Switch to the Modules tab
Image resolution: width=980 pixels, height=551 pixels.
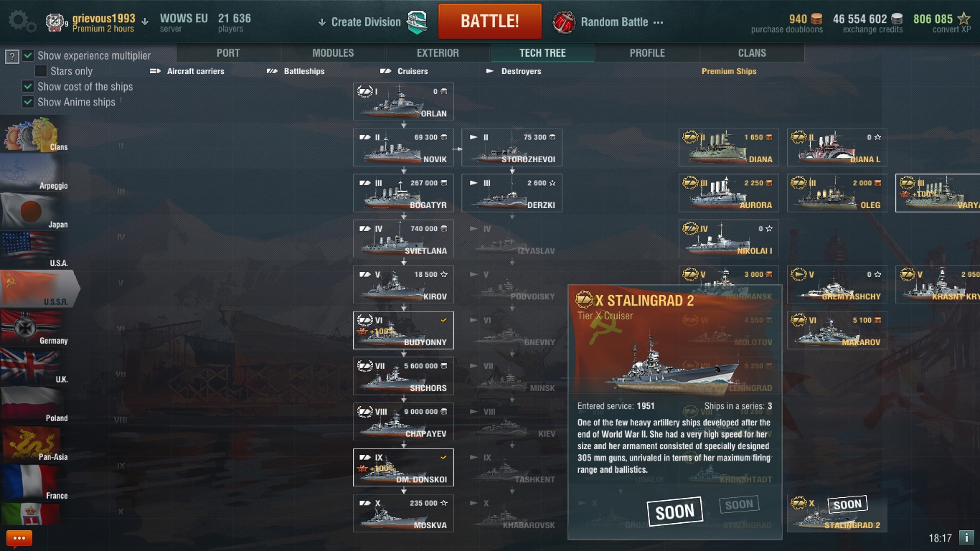333,53
